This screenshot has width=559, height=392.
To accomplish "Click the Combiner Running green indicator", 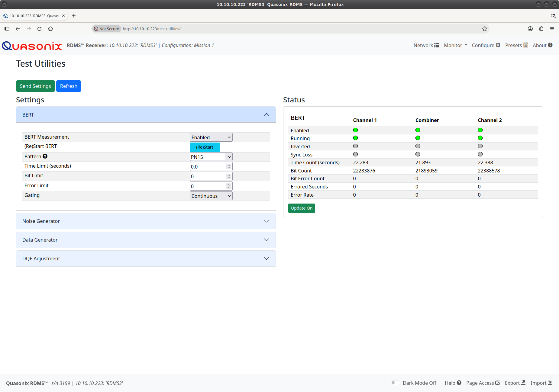I will 418,138.
